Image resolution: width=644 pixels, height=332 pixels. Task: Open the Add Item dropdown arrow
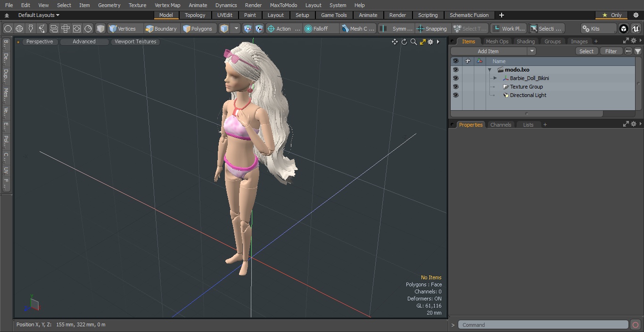(x=532, y=51)
